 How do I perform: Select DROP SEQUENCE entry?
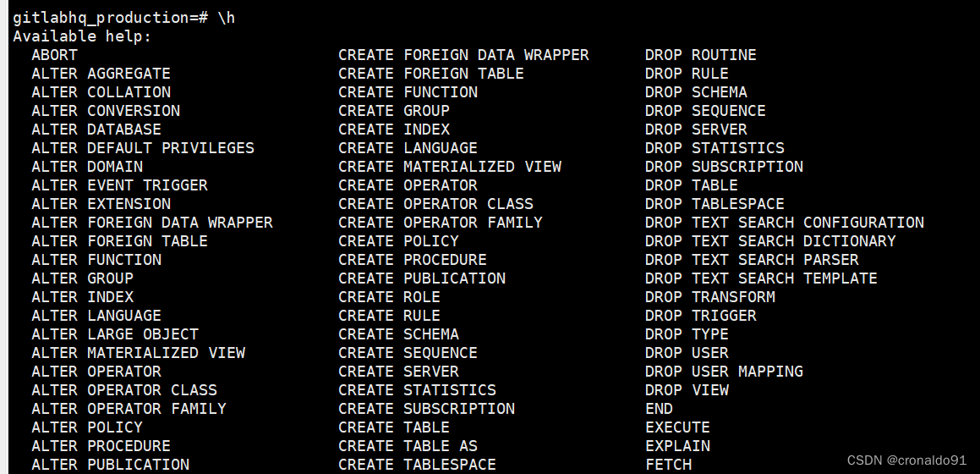point(706,112)
